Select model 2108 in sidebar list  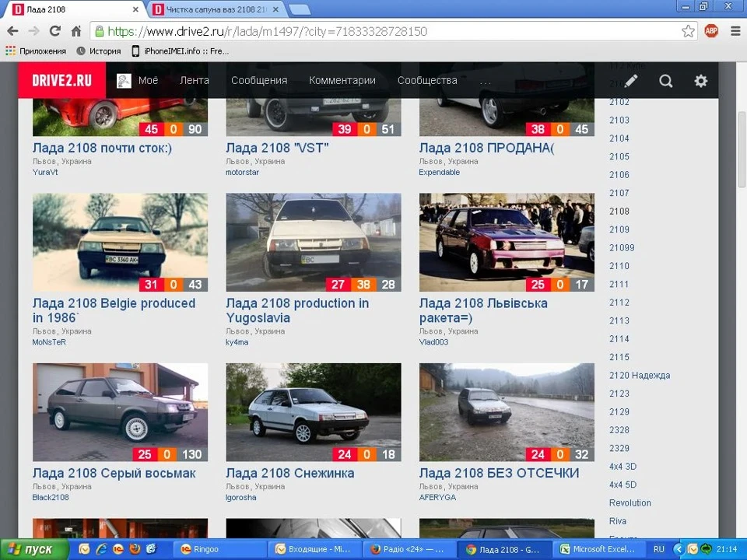(619, 212)
